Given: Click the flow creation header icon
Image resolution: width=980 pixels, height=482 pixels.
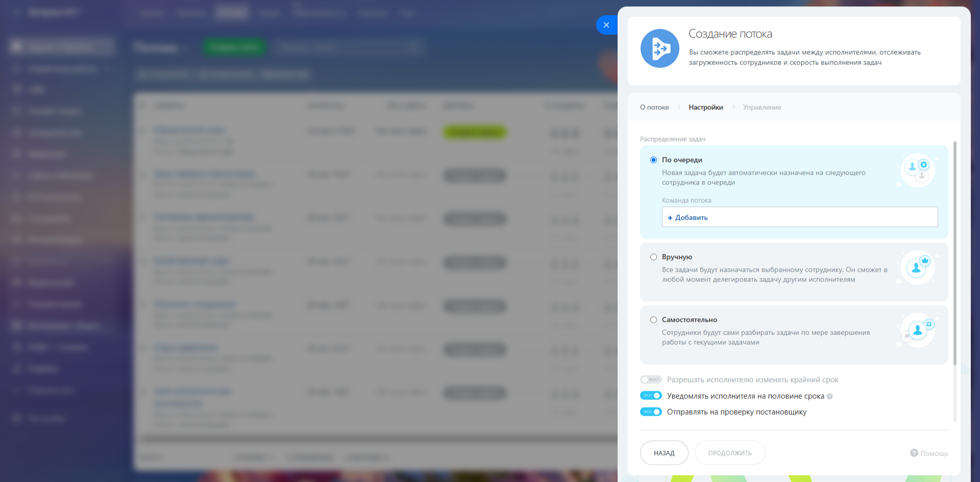Looking at the screenshot, I should [x=660, y=49].
